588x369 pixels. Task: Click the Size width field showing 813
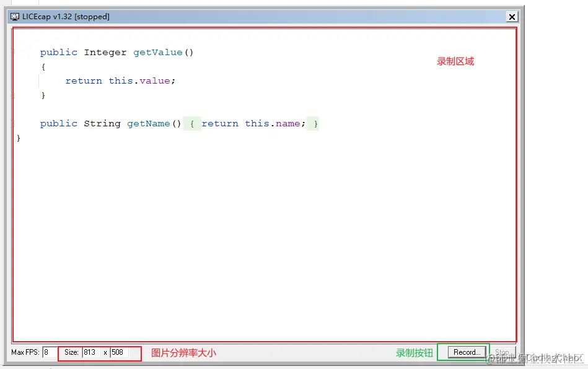click(x=92, y=352)
